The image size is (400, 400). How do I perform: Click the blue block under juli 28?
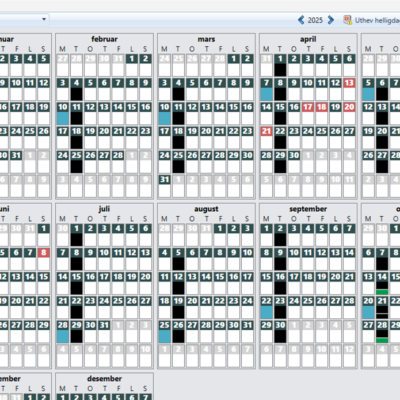click(63, 336)
